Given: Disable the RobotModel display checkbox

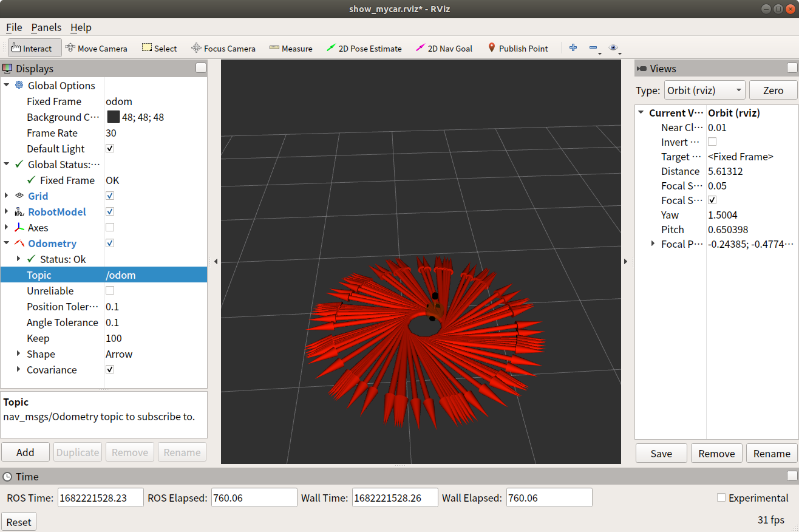Looking at the screenshot, I should coord(110,212).
